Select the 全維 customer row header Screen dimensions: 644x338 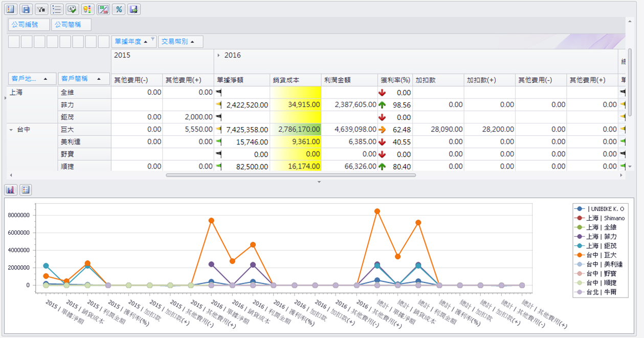coord(84,92)
